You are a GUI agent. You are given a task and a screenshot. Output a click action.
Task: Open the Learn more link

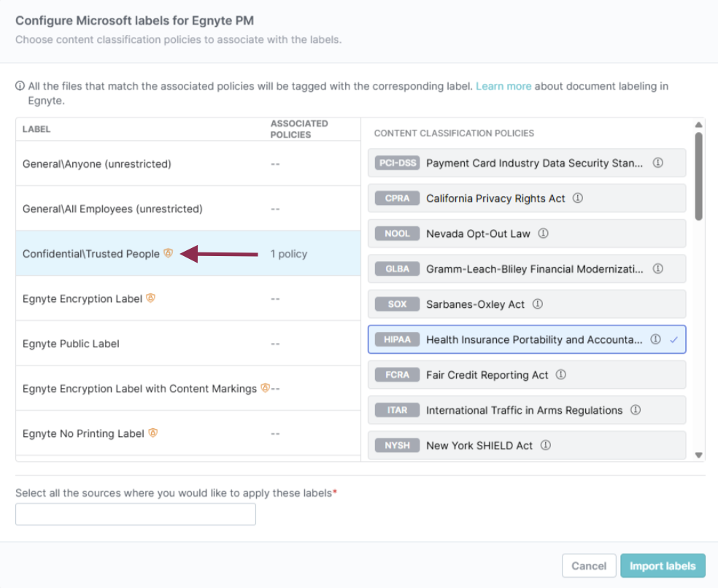coord(503,86)
